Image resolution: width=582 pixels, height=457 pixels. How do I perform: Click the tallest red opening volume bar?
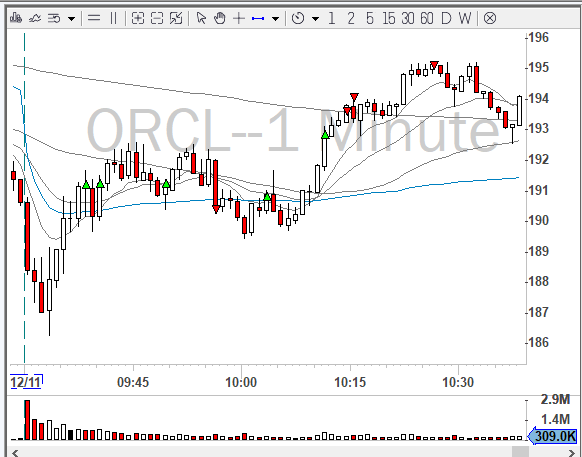pos(27,420)
